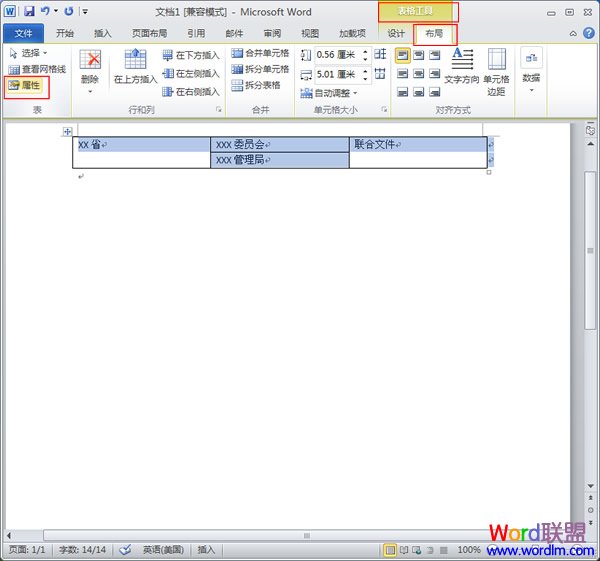Open table 属性 (Properties)
This screenshot has width=600, height=561.
pyautogui.click(x=25, y=85)
